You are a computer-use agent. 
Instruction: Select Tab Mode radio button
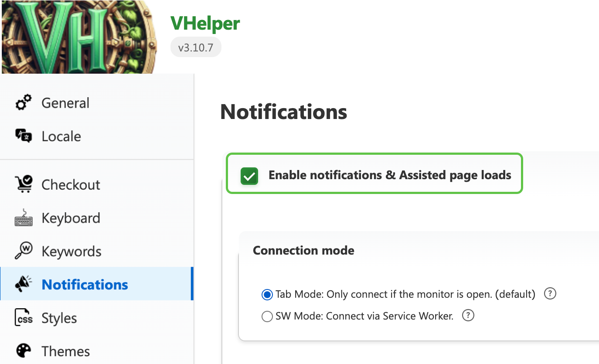267,295
